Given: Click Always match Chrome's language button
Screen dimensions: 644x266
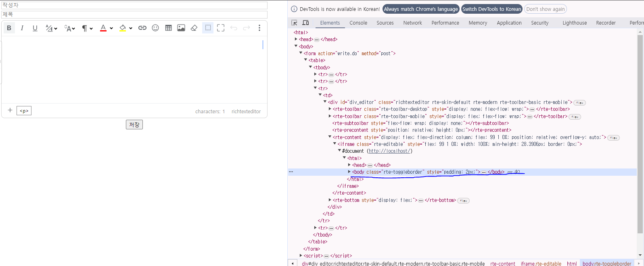Looking at the screenshot, I should pos(421,9).
